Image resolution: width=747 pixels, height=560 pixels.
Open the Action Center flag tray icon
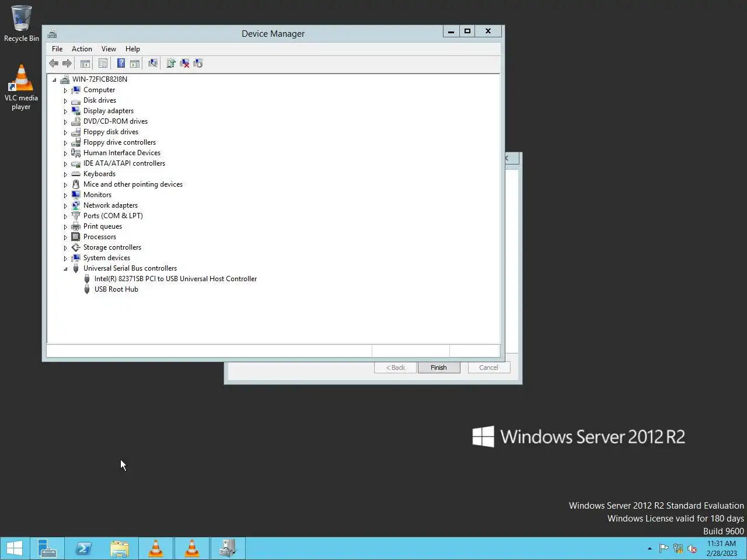click(x=664, y=548)
